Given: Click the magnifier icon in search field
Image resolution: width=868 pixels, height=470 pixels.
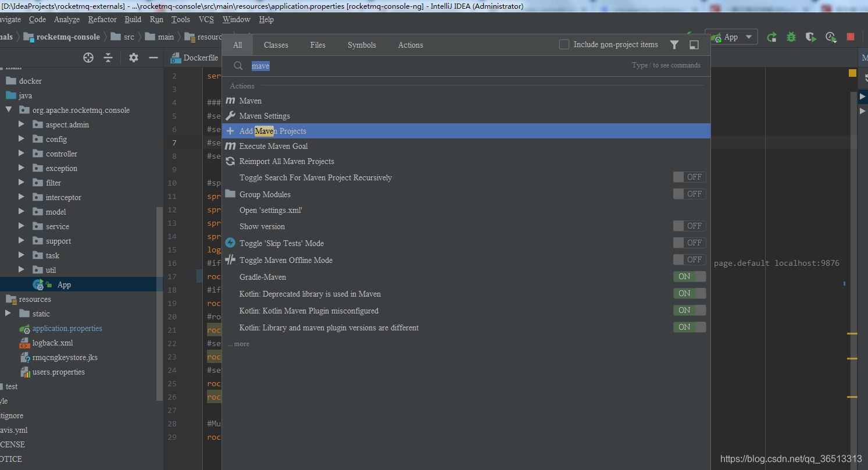Looking at the screenshot, I should pos(238,66).
